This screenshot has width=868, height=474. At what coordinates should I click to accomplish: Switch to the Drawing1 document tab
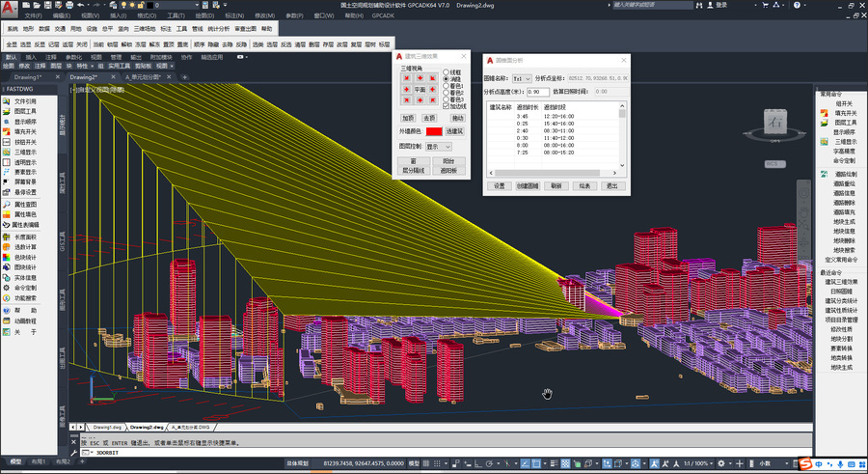point(28,77)
